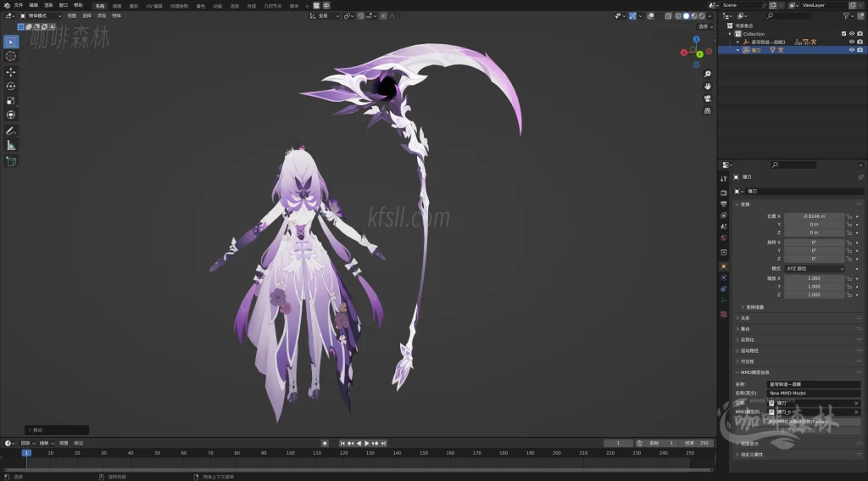Open the 编辑 menu
This screenshot has width=868, height=481.
point(33,5)
